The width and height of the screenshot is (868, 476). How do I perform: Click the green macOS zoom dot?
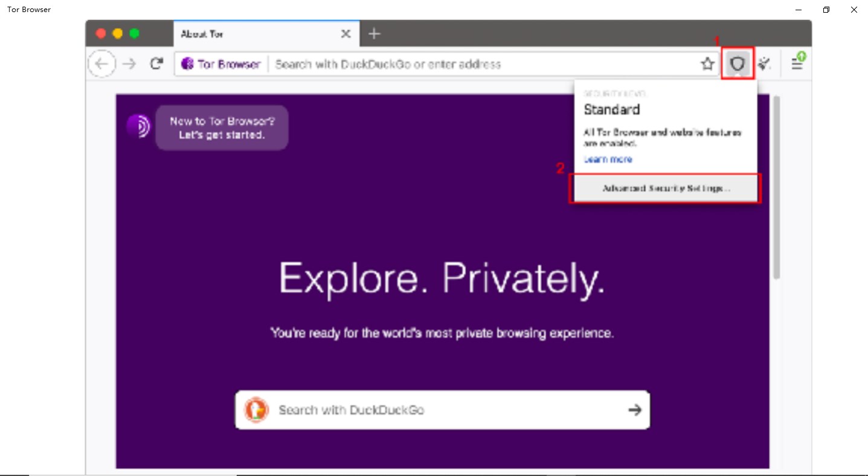(134, 33)
